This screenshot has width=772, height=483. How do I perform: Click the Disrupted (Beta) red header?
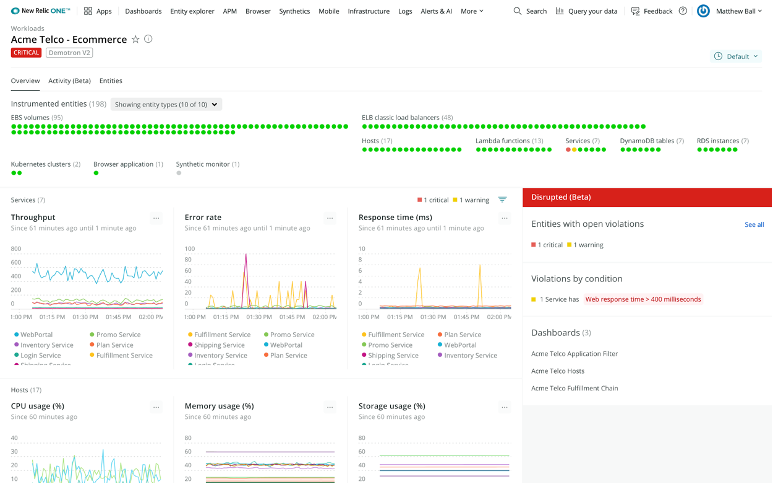click(647, 197)
